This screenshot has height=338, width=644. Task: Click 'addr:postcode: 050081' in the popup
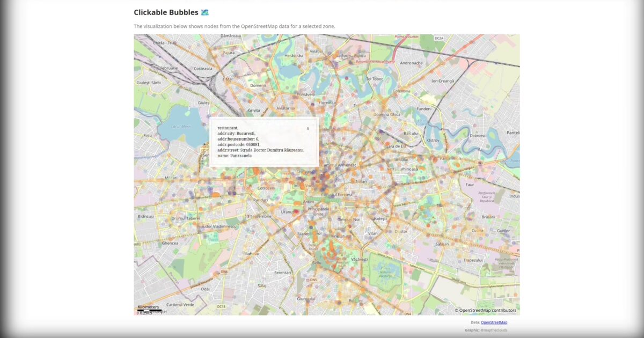pyautogui.click(x=239, y=144)
